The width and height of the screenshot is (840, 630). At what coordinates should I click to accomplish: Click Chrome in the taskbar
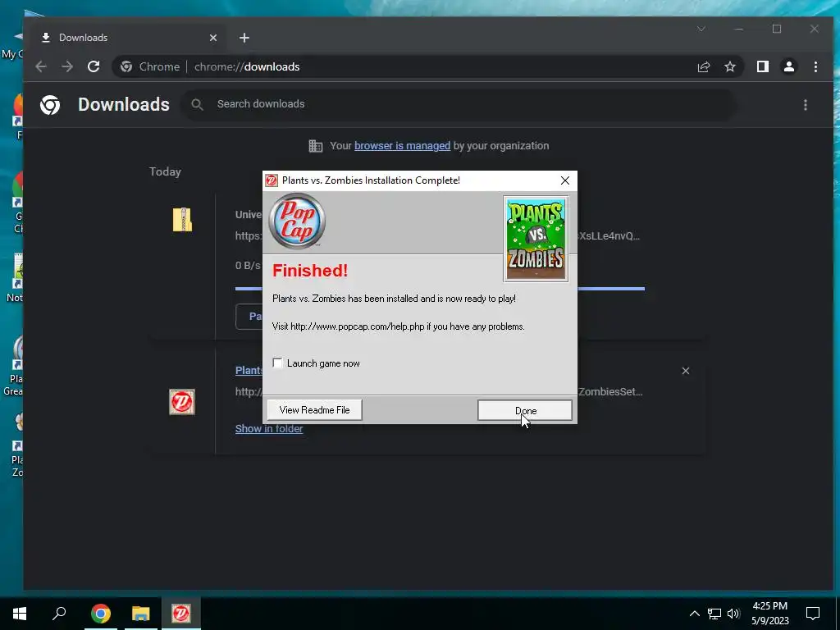(101, 614)
